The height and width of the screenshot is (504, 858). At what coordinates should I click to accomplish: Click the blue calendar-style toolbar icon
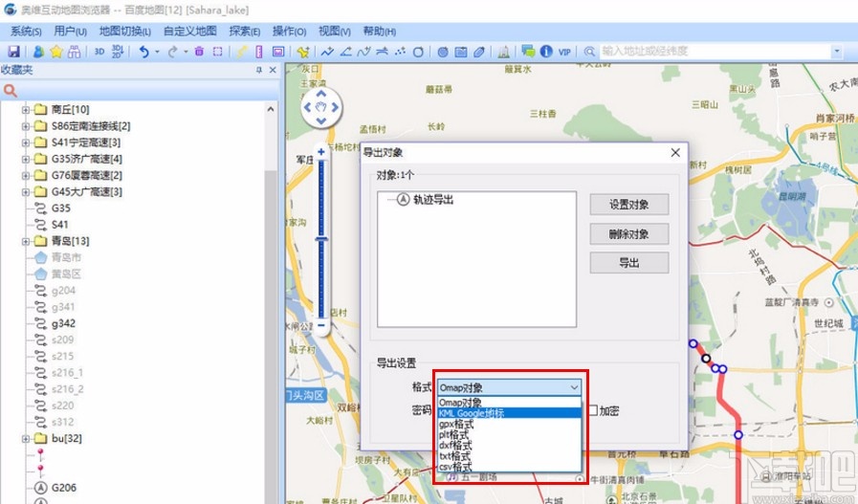pos(461,52)
